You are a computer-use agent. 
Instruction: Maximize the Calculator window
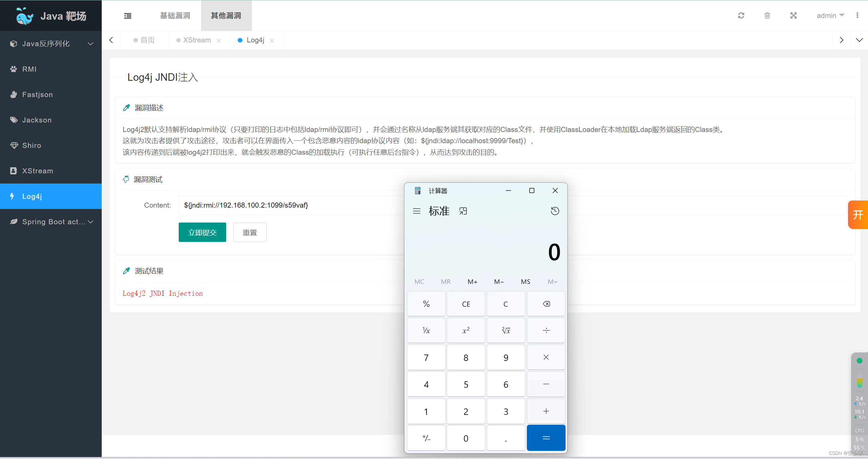coord(532,191)
